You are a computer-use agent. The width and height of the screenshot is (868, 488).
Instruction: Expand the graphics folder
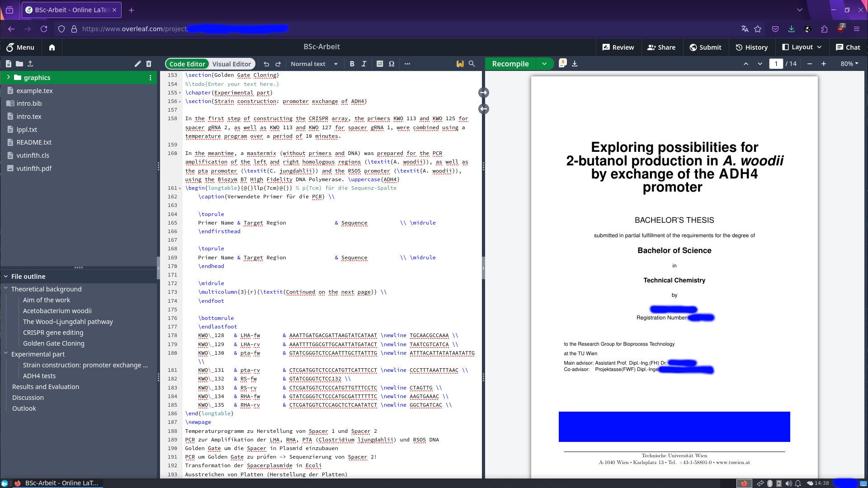pos(8,77)
